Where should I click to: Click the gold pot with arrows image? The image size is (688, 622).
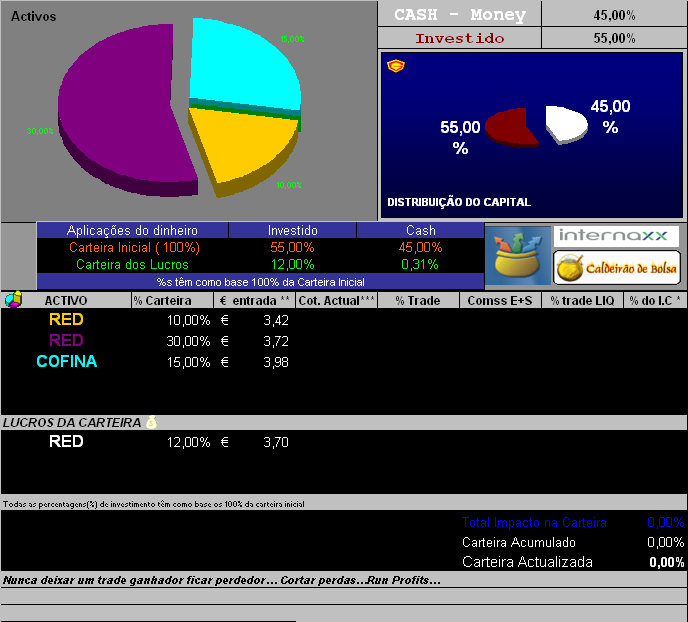[518, 256]
